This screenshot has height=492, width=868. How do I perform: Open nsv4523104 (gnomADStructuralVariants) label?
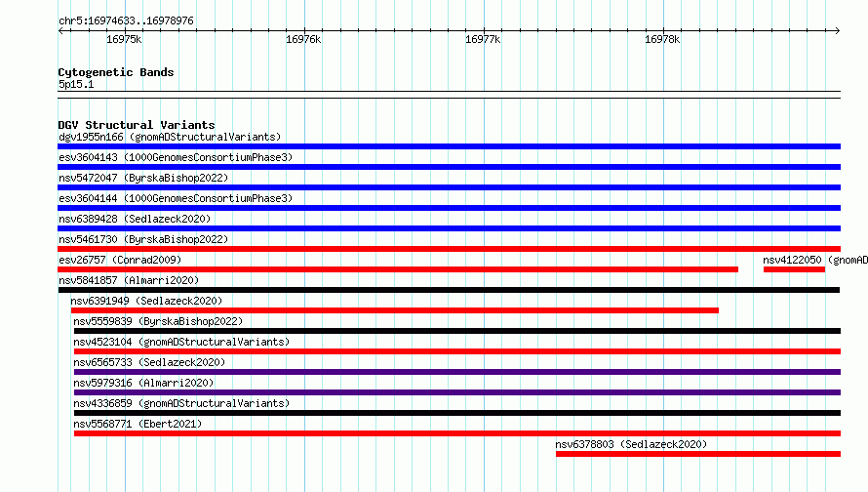[181, 342]
